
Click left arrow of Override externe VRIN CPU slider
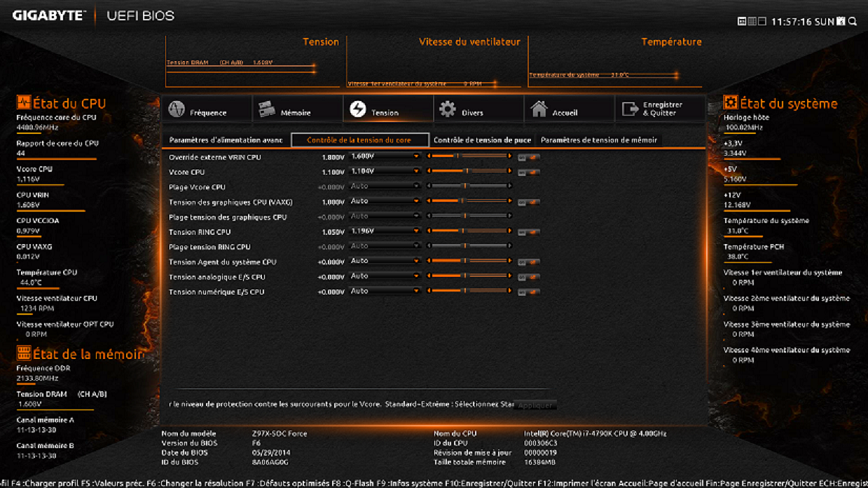(x=429, y=157)
